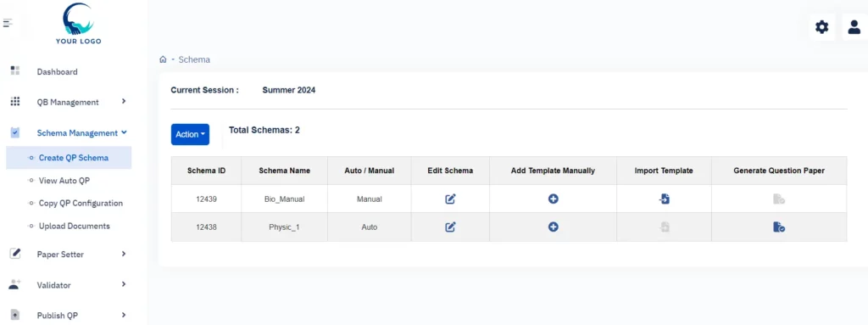This screenshot has height=325, width=868.
Task: Expand Paper Setter chevron
Action: (124, 254)
